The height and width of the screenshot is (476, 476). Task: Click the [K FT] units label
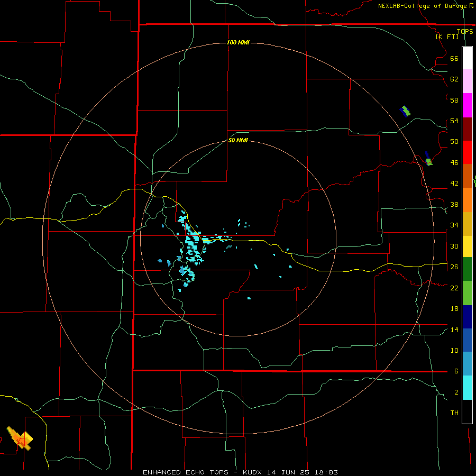447,36
